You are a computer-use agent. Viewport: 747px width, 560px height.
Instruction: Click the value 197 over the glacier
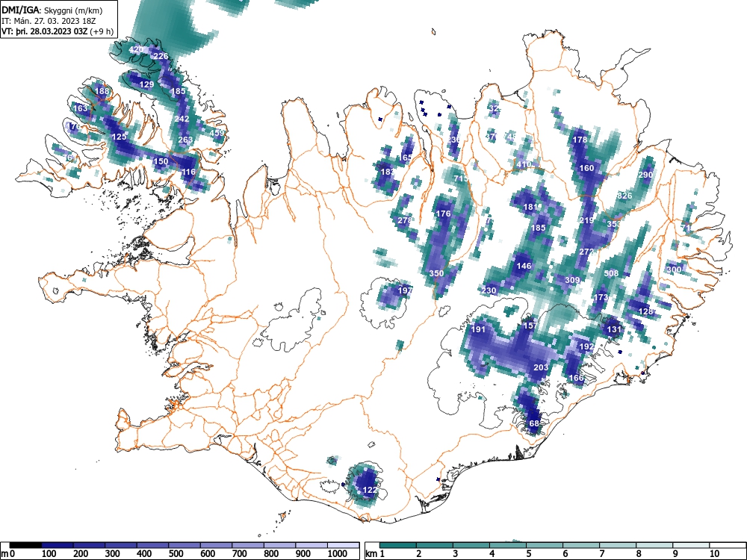[x=405, y=290]
